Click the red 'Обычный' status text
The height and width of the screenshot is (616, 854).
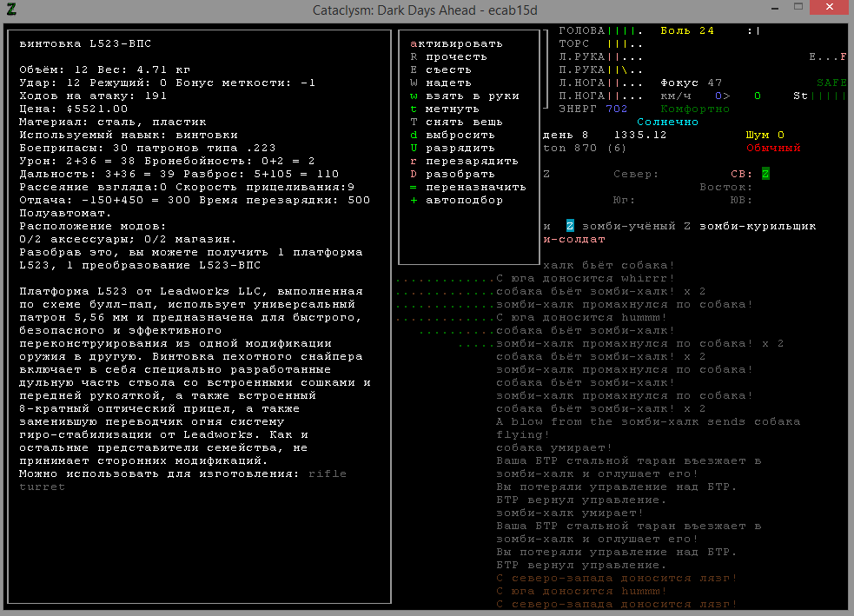(x=773, y=149)
